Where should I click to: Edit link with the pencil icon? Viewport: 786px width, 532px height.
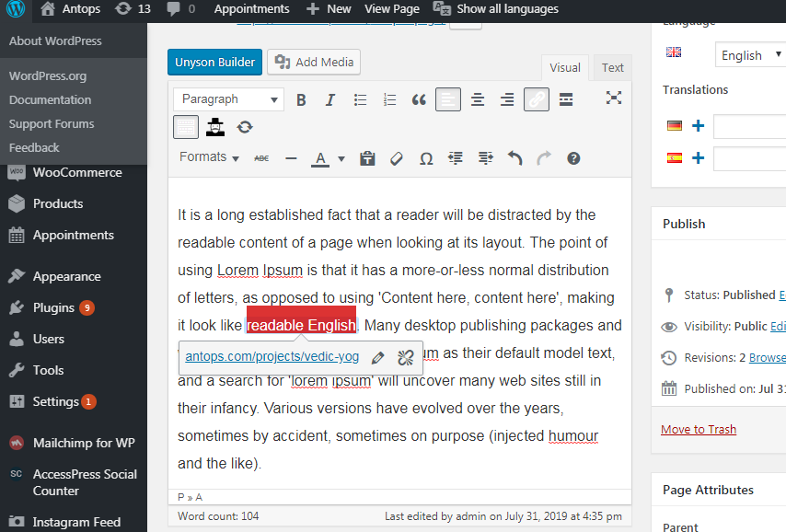coord(378,357)
